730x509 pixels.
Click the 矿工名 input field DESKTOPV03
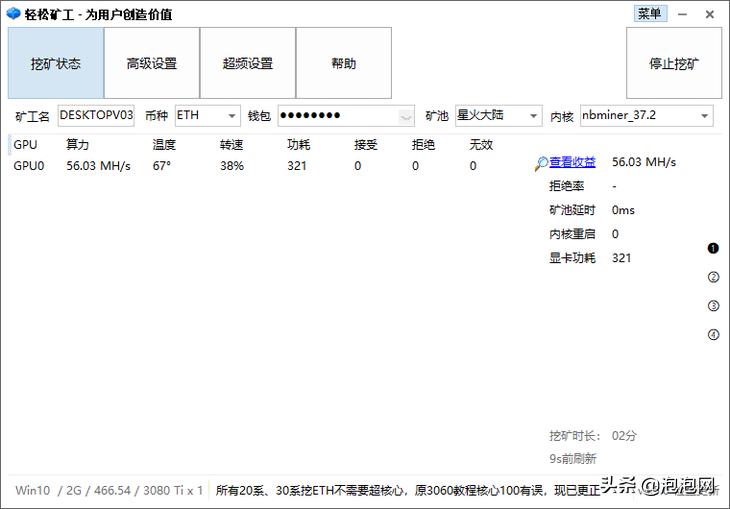tap(96, 115)
